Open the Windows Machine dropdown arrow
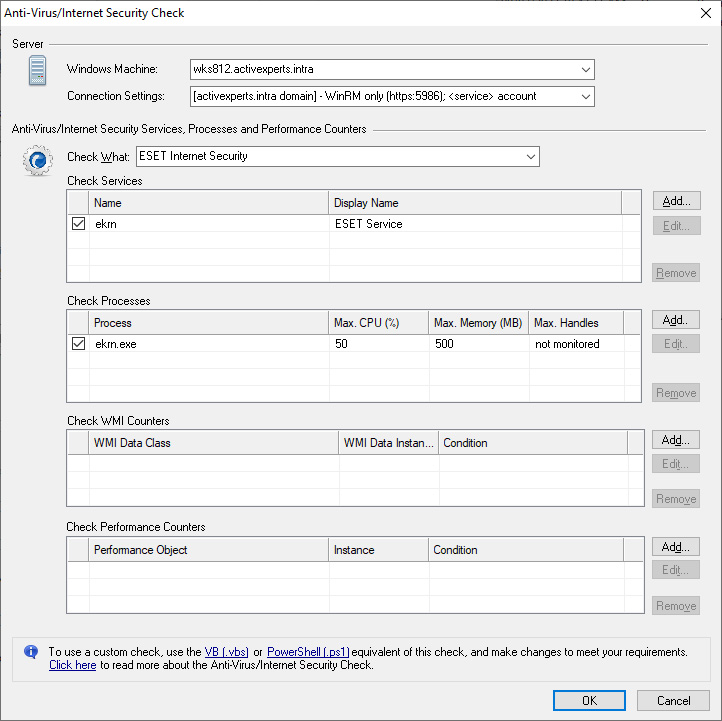The width and height of the screenshot is (722, 721). 585,70
